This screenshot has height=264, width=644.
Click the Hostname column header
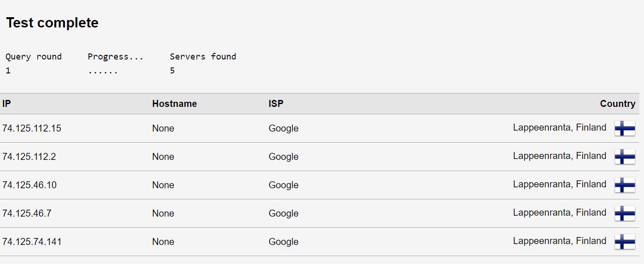174,104
